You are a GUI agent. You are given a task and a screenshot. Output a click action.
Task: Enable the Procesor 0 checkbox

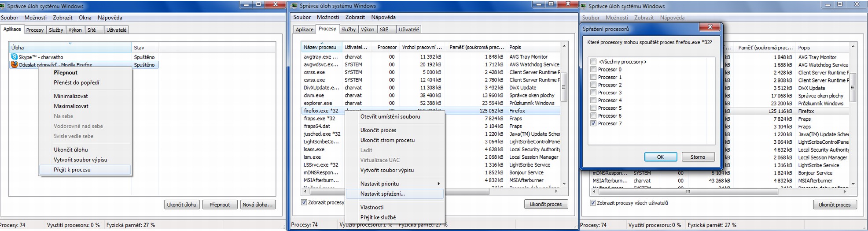593,70
